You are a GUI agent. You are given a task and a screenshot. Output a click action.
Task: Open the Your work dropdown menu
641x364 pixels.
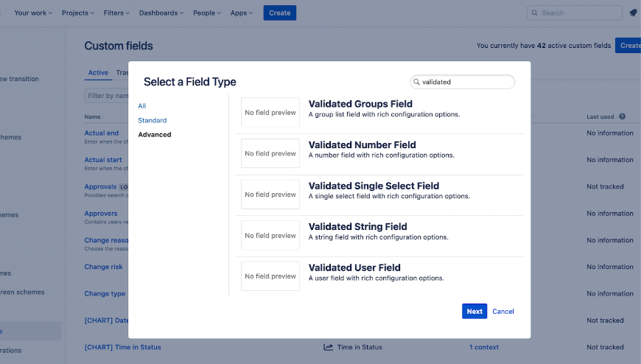pyautogui.click(x=33, y=13)
